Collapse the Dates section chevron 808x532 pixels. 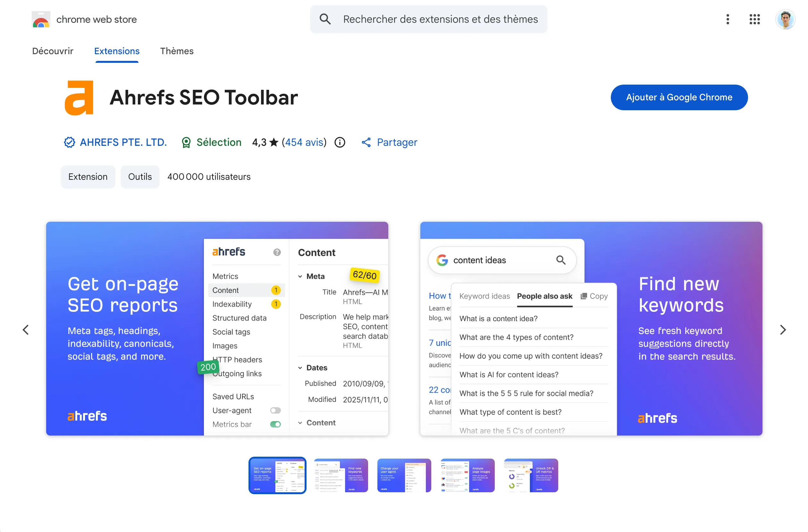pos(300,368)
